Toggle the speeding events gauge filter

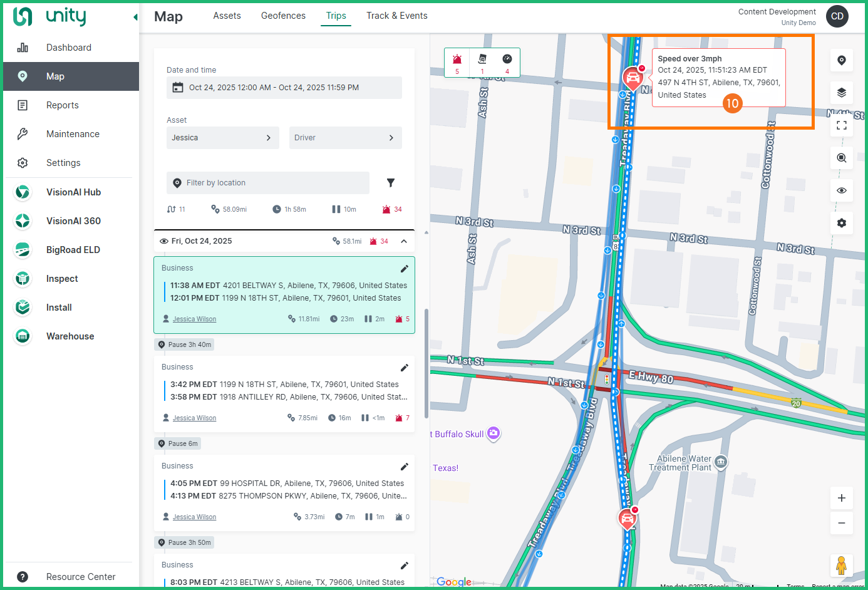(507, 61)
